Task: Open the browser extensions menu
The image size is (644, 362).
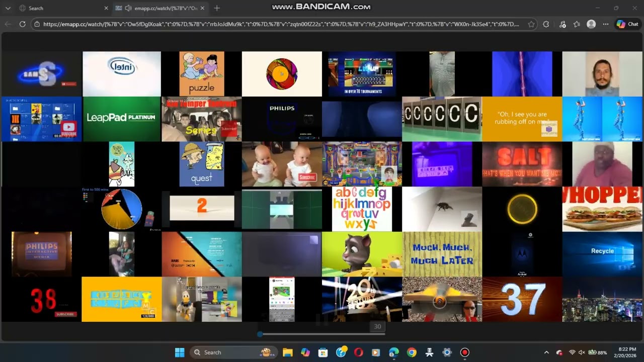Action: (x=546, y=24)
